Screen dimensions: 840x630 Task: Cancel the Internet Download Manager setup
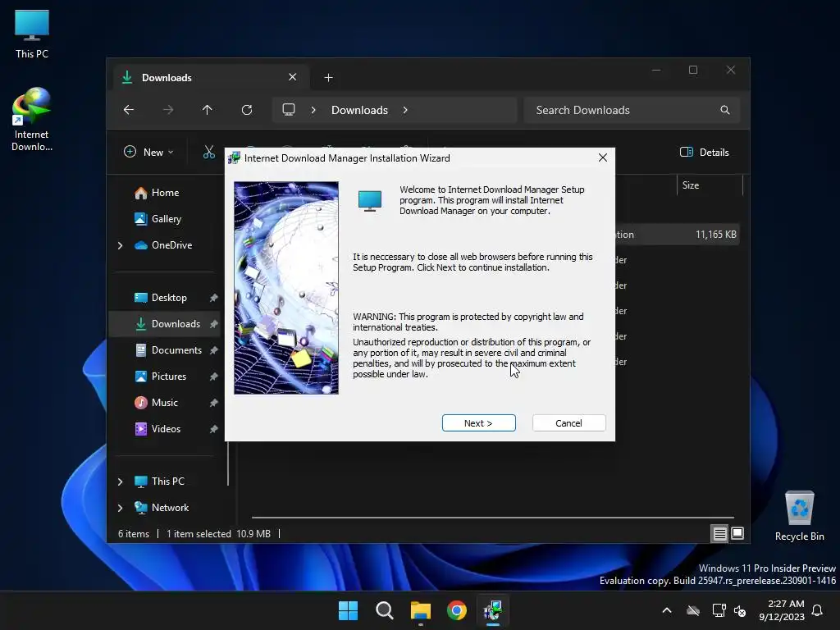[x=568, y=422]
